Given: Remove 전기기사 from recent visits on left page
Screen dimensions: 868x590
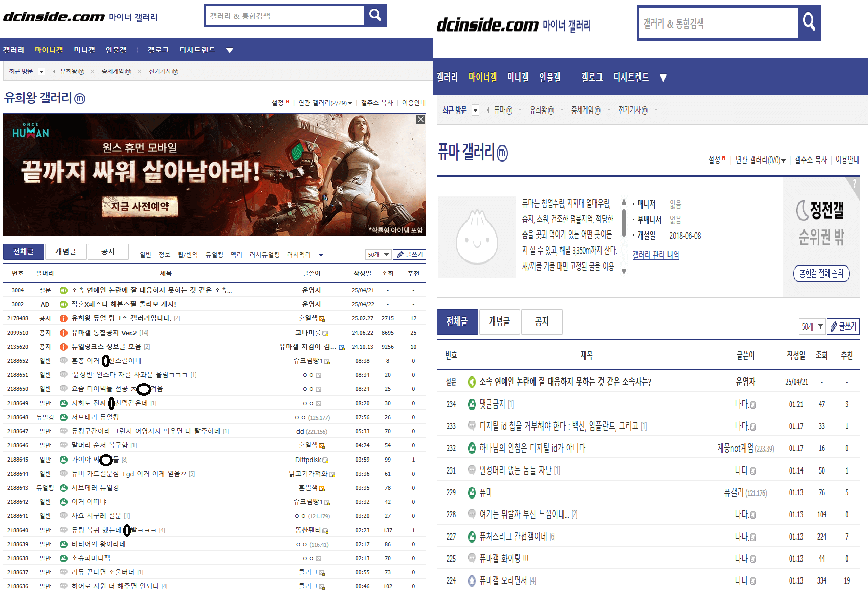Looking at the screenshot, I should (x=186, y=72).
